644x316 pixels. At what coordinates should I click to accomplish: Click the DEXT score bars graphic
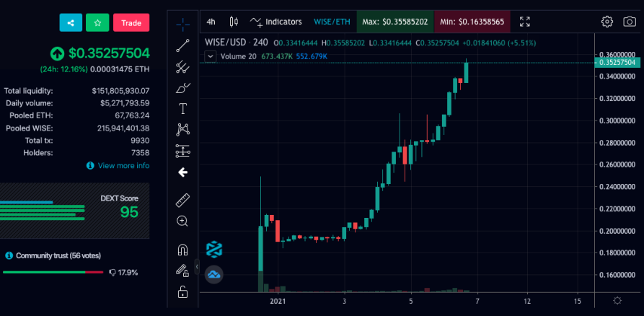(43, 211)
